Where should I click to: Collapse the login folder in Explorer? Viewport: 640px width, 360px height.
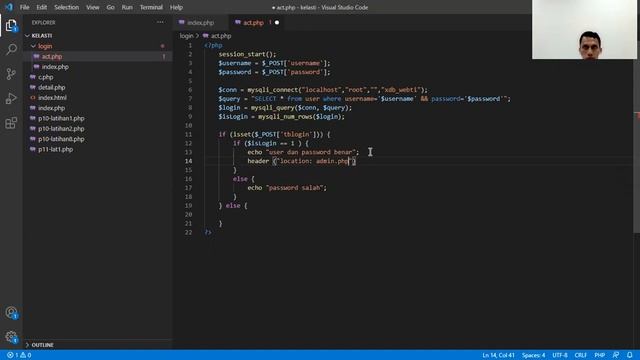click(x=45, y=46)
